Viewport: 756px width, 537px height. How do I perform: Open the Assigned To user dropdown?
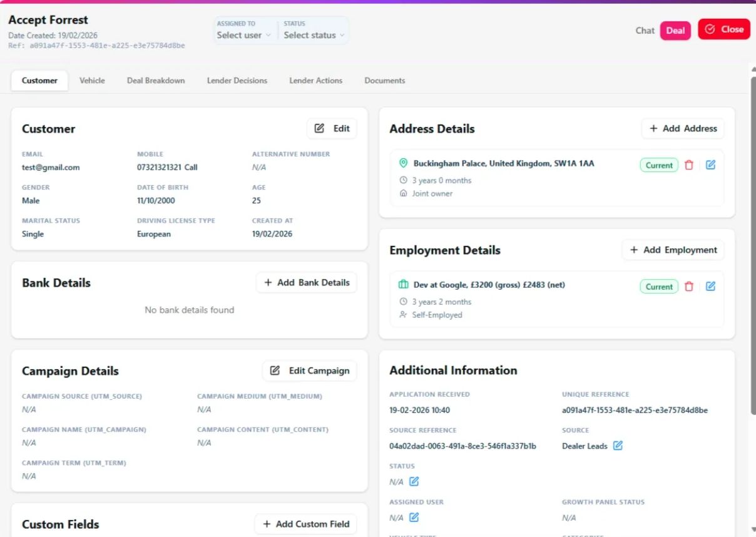pos(244,35)
